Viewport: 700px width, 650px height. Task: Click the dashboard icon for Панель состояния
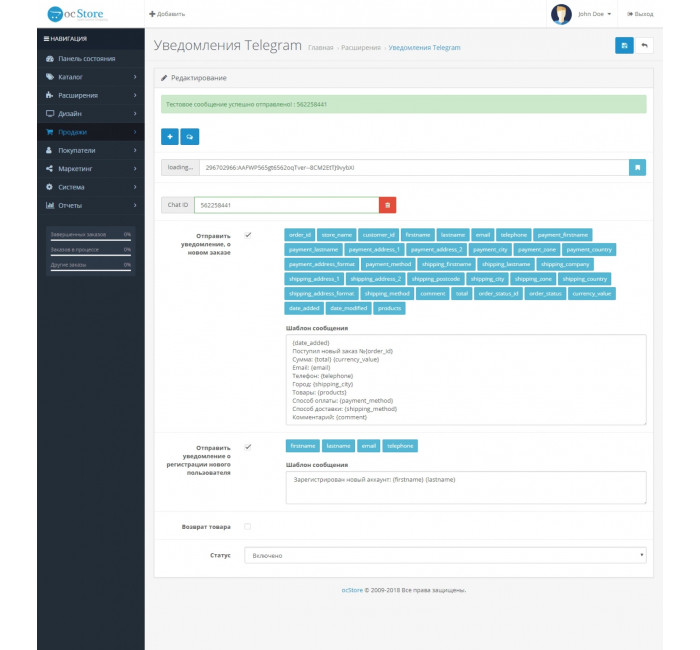click(50, 58)
